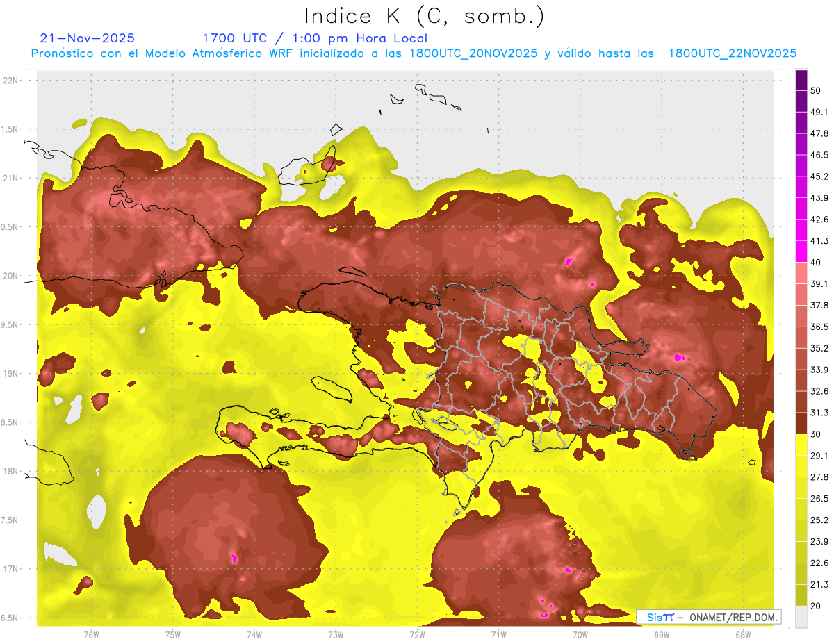The image size is (834, 644).
Task: Click the olive swatch between 20 and 21.3
Action: [801, 595]
